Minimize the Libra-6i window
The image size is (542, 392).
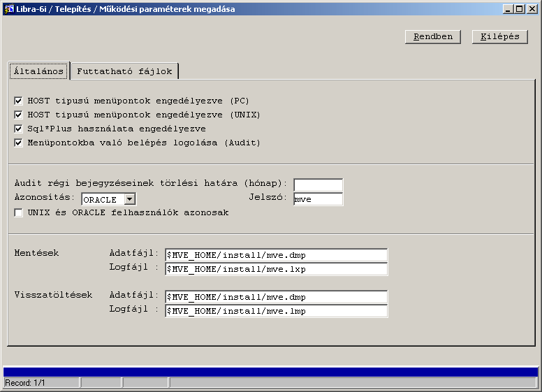pos(508,9)
